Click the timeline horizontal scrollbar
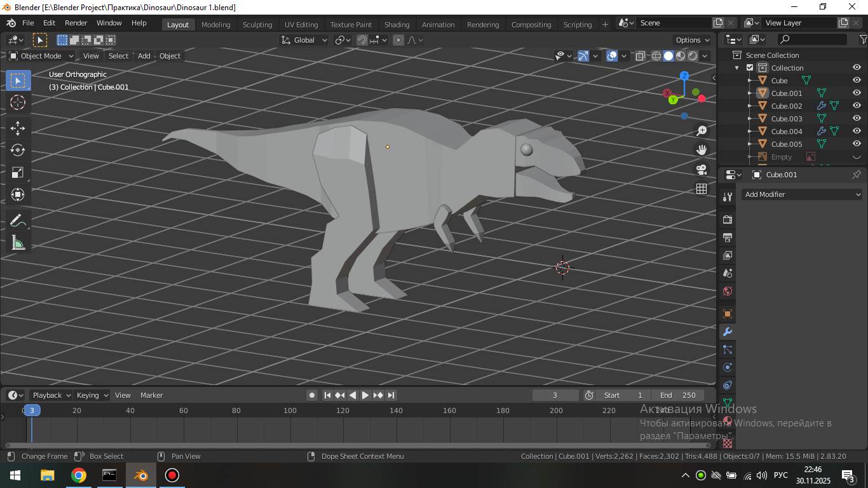The image size is (868, 488). (358, 445)
